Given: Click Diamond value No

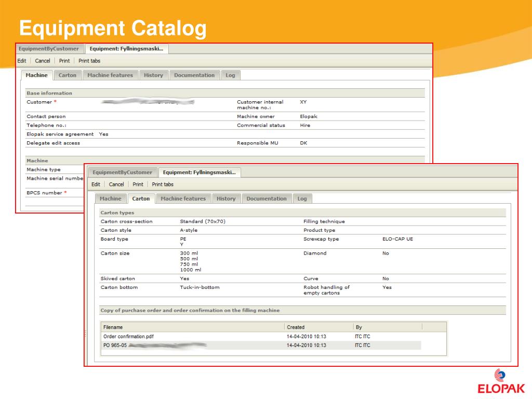Looking at the screenshot, I should click(386, 253).
